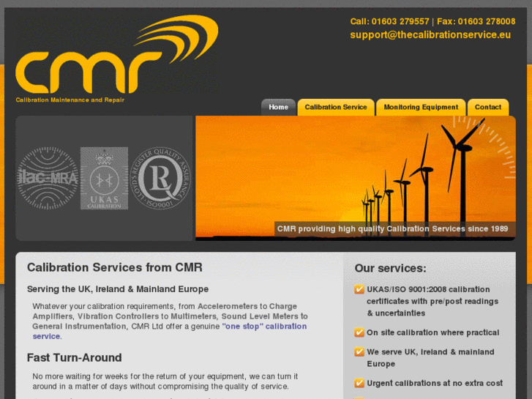Click the Urgent calibrations at no extra cost text
The height and width of the screenshot is (399, 532).
click(435, 383)
